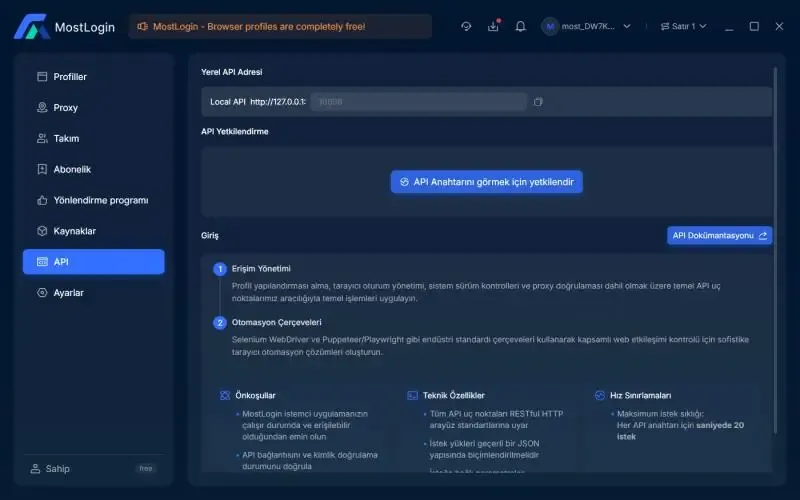Click the saniyede 20 istek text
Image resolution: width=800 pixels, height=500 pixels.
coord(680,431)
